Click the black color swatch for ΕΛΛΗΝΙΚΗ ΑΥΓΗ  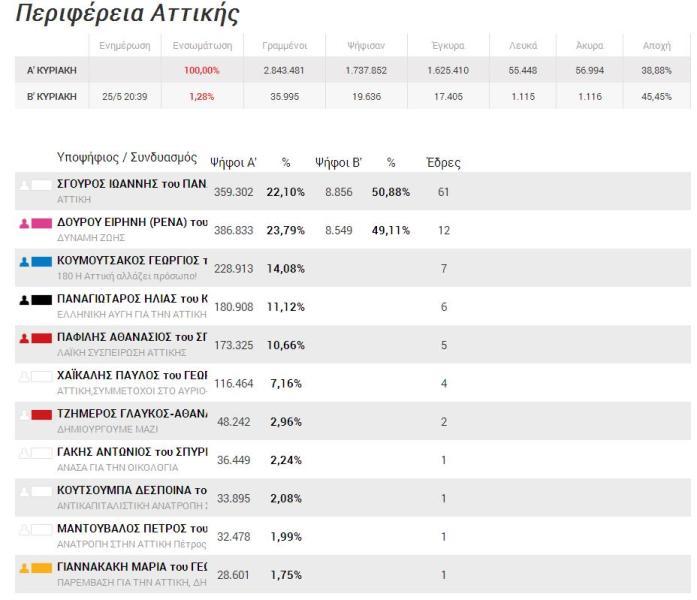[43, 300]
